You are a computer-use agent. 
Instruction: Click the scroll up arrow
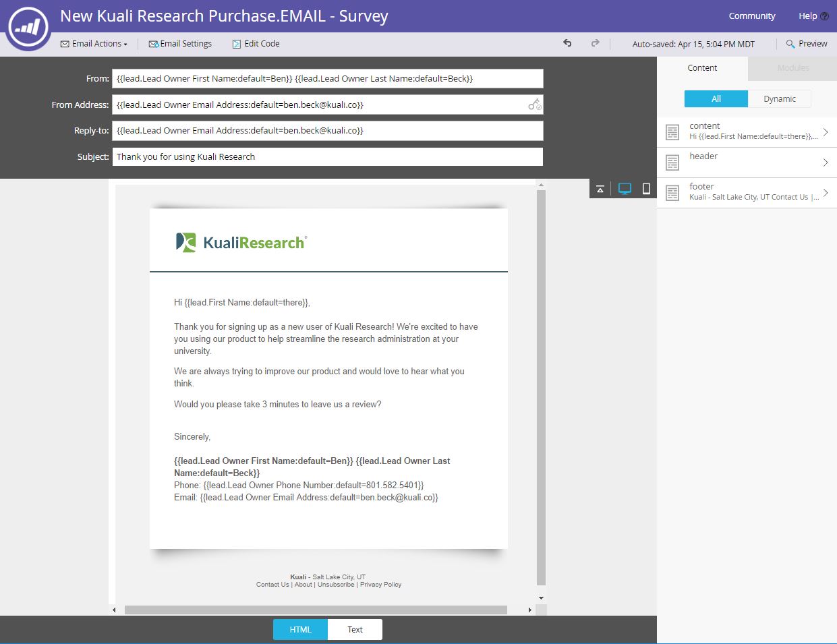tap(541, 184)
